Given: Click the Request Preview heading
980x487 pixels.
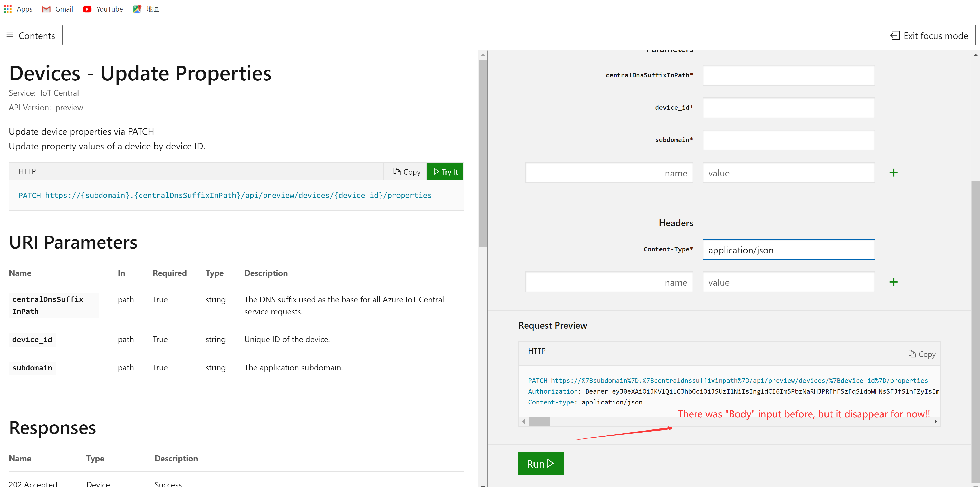Looking at the screenshot, I should [552, 325].
